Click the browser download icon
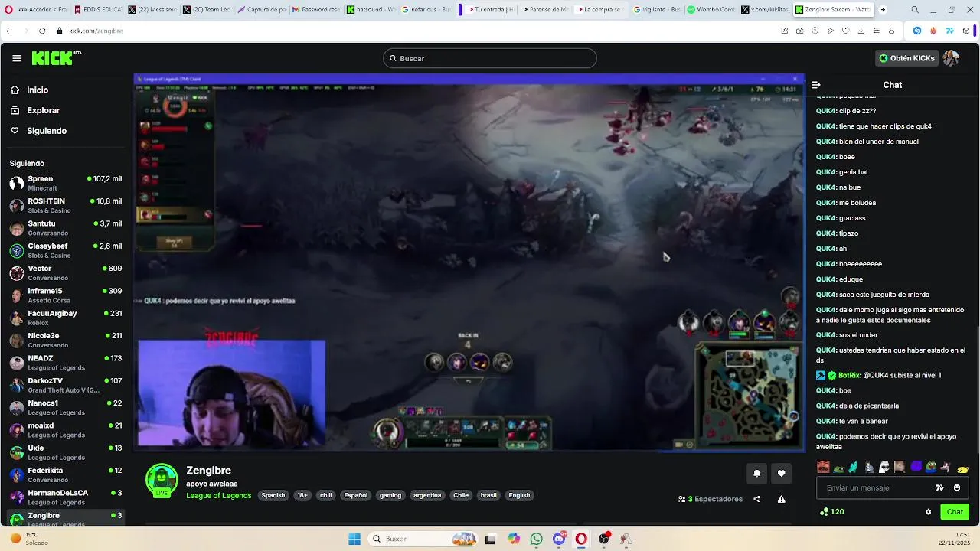The height and width of the screenshot is (551, 980). coord(861,31)
